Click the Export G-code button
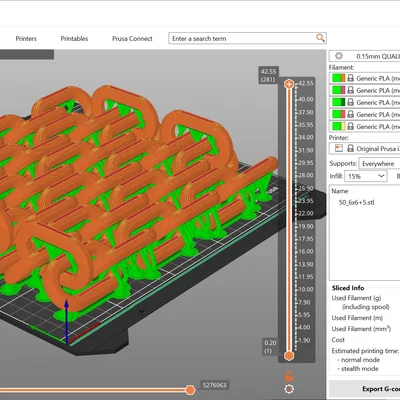This screenshot has height=400, width=400. point(364,389)
